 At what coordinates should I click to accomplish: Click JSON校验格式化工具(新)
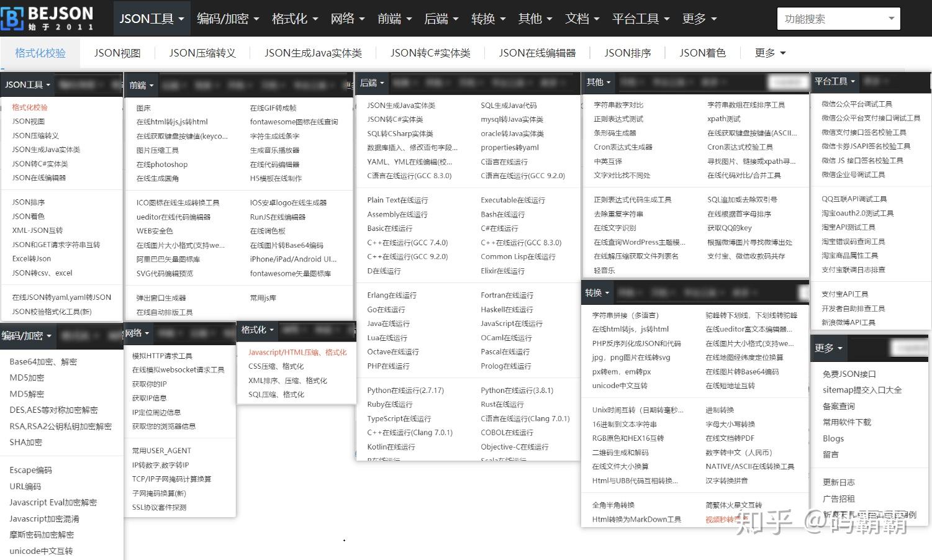(52, 312)
